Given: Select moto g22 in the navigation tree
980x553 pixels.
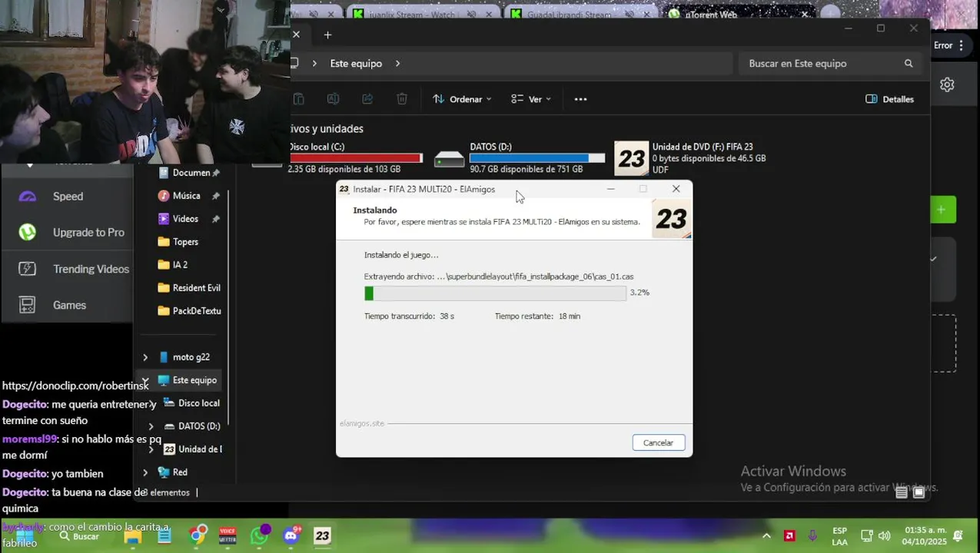Looking at the screenshot, I should point(191,357).
